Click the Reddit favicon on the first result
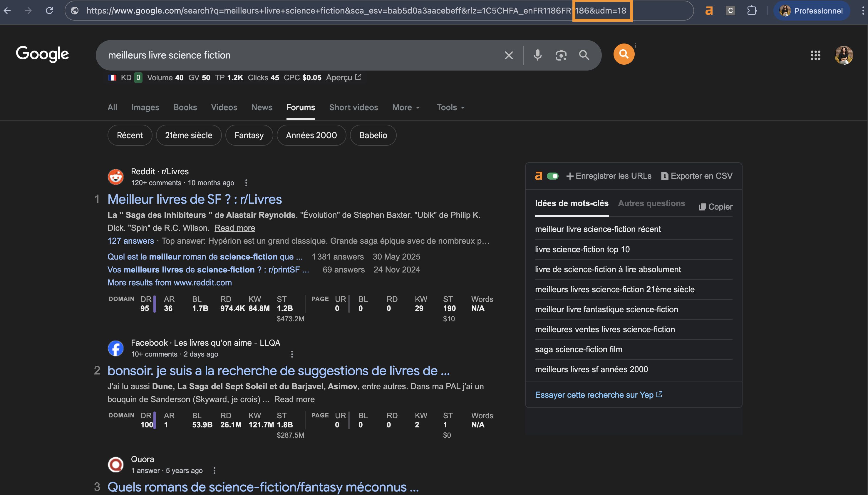This screenshot has width=868, height=495. [x=115, y=176]
